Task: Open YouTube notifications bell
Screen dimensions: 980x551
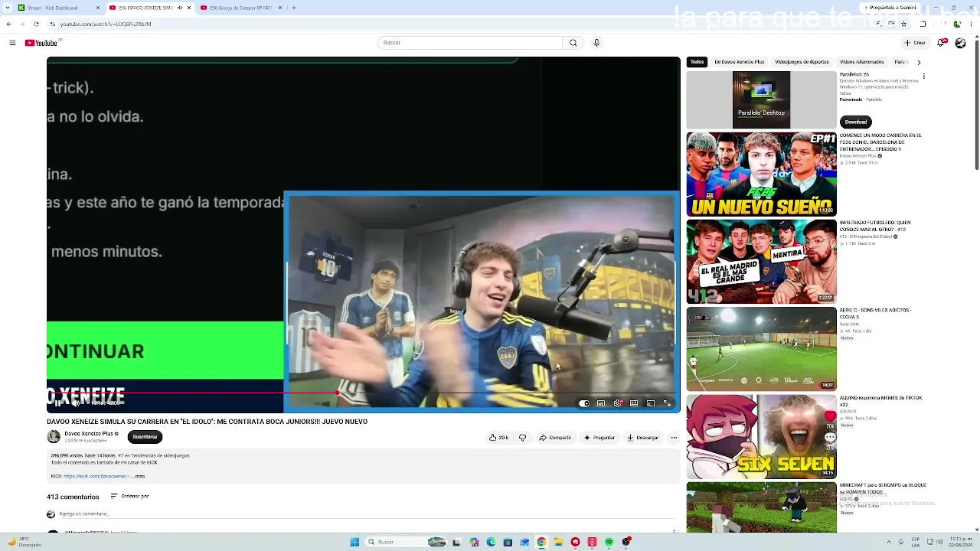Action: point(942,43)
